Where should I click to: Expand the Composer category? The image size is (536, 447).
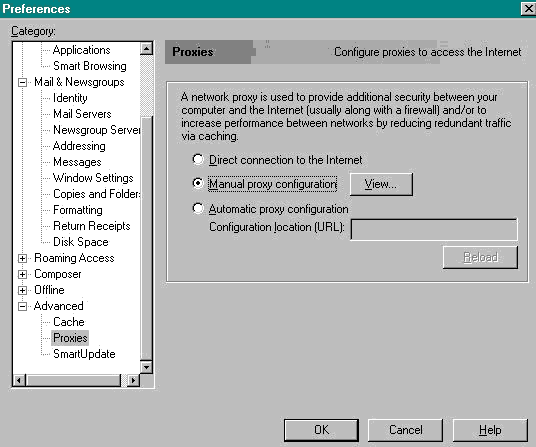tap(22, 274)
